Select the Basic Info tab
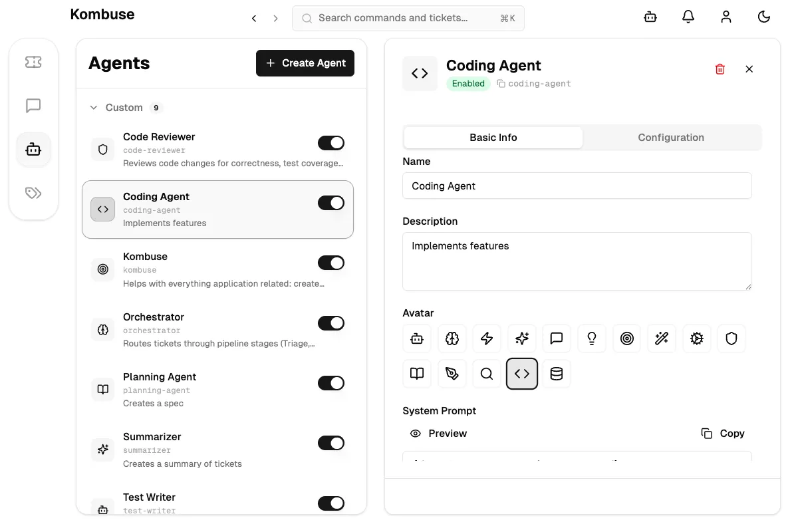Screen dimensions: 798x532 coord(493,137)
